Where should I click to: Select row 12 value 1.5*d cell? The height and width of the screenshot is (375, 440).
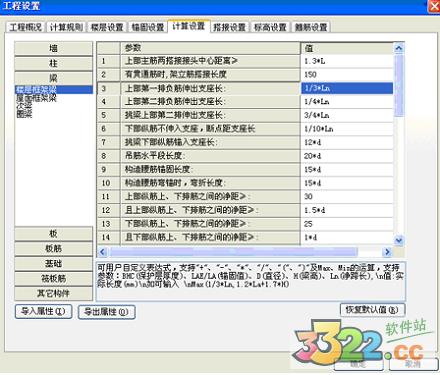pyautogui.click(x=347, y=210)
